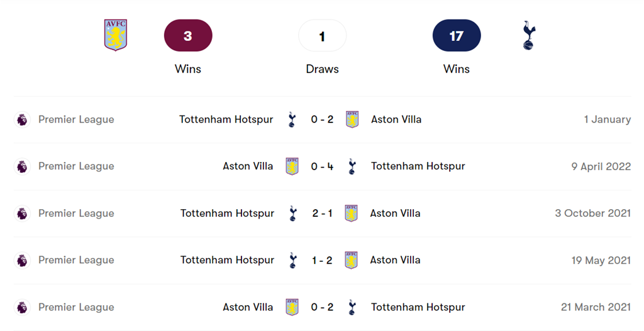The width and height of the screenshot is (644, 331).
Task: Click Premier League label in 3 October 2021 row
Action: click(76, 214)
